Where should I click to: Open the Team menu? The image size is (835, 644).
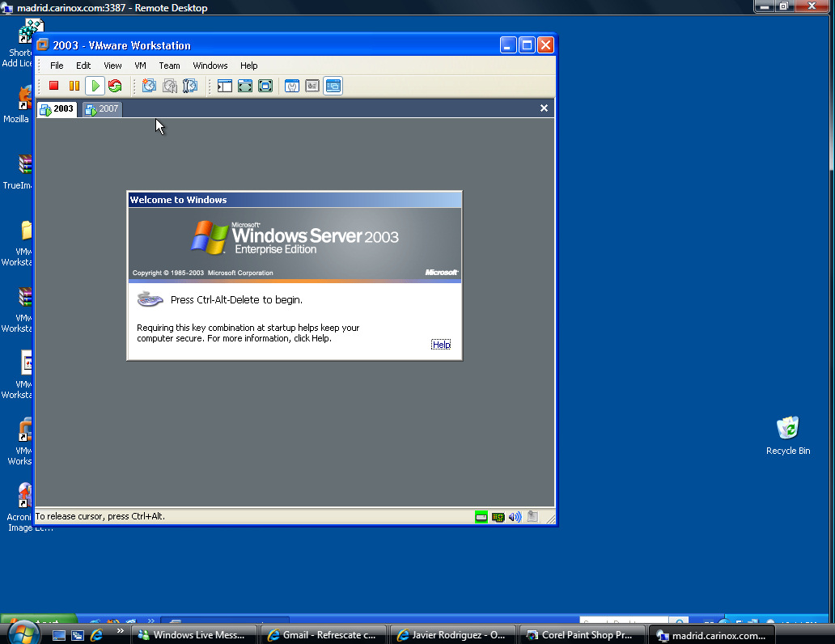tap(169, 66)
